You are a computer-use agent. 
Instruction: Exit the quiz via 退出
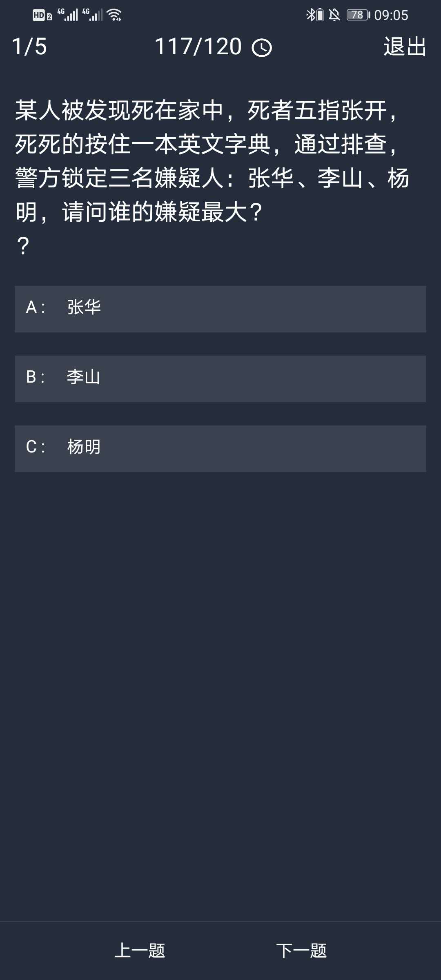[405, 47]
